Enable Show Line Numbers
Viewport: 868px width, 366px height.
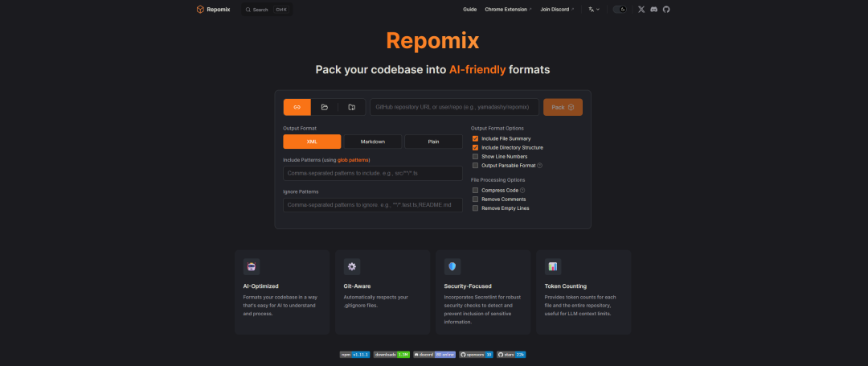pyautogui.click(x=475, y=157)
